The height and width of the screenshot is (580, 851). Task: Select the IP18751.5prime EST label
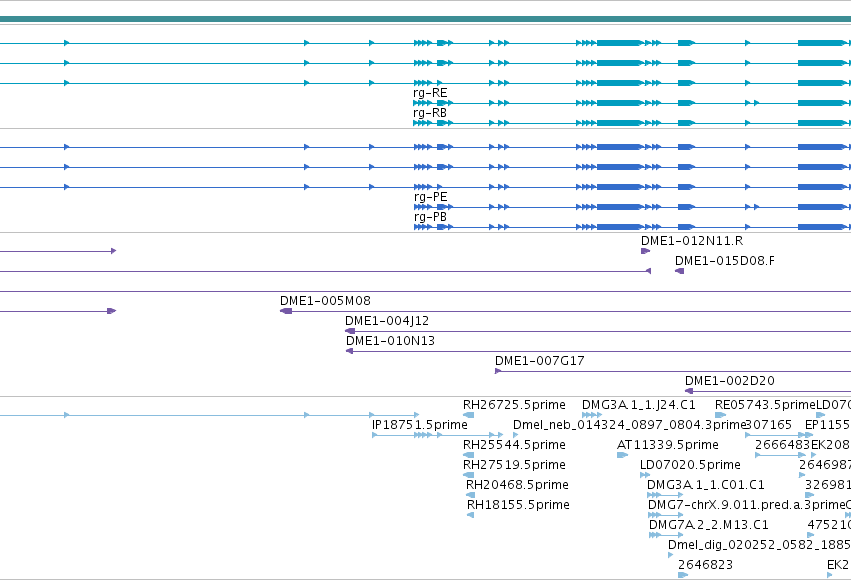pos(420,425)
